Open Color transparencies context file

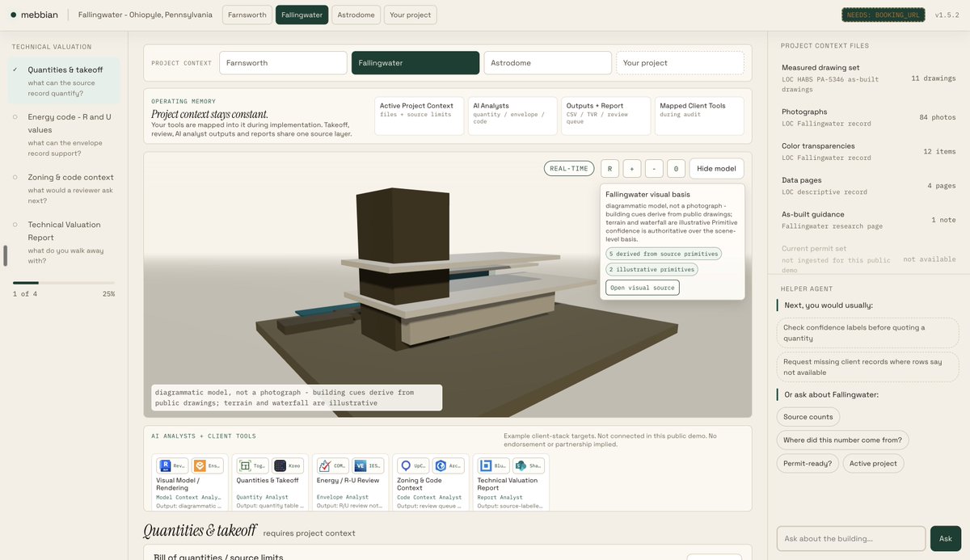click(x=869, y=151)
